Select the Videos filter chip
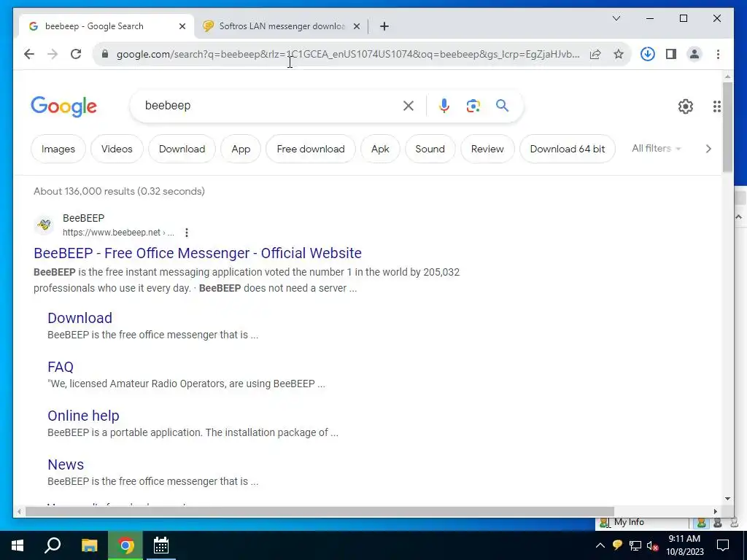The height and width of the screenshot is (560, 747). pos(117,149)
